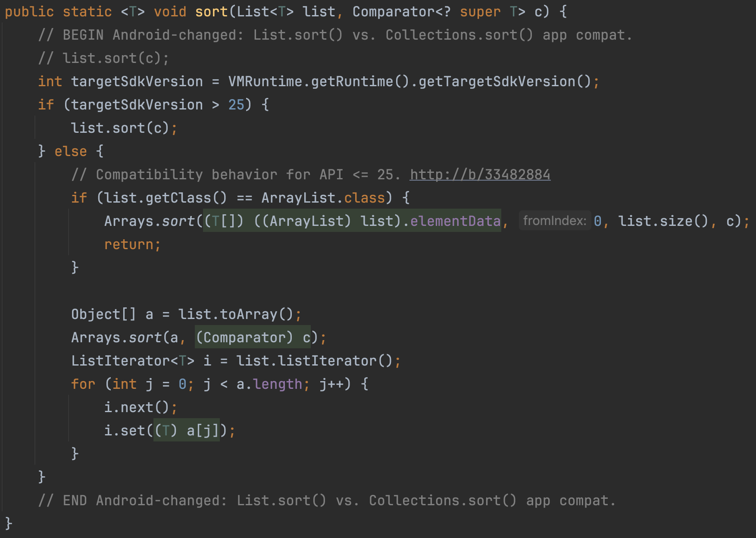Click the length property in the loop condition
Screen dimensions: 756x538
click(278, 384)
